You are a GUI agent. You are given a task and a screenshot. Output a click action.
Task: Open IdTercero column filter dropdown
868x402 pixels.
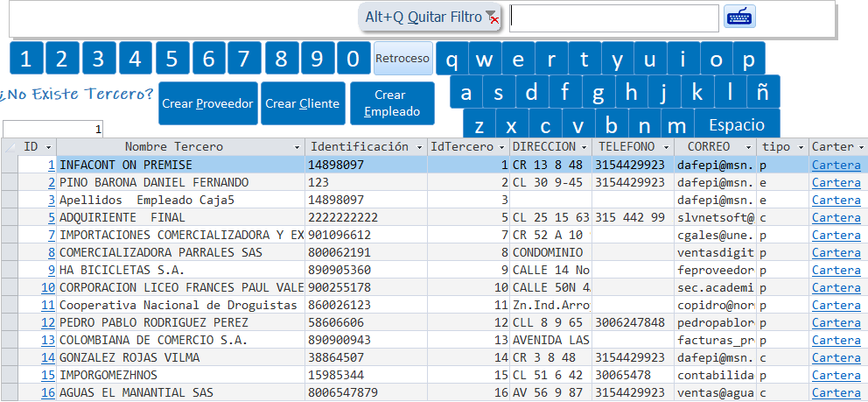click(x=502, y=147)
